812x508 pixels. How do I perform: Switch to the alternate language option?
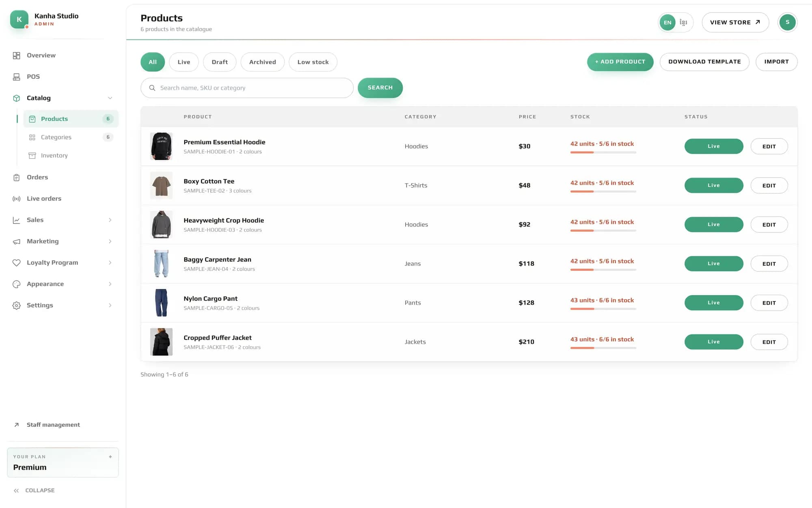point(683,22)
